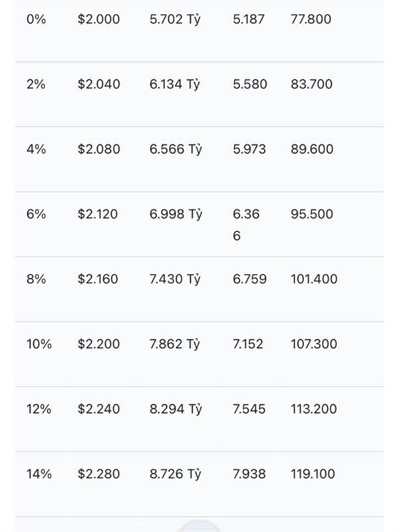Select the 10% row label
Viewport: 399px width, 532px height.
[39, 344]
